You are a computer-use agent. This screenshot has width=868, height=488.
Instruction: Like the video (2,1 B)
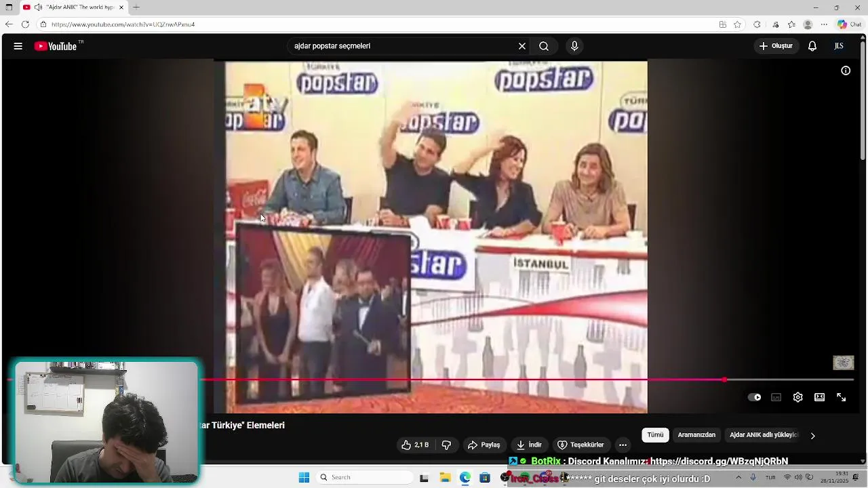(x=414, y=445)
